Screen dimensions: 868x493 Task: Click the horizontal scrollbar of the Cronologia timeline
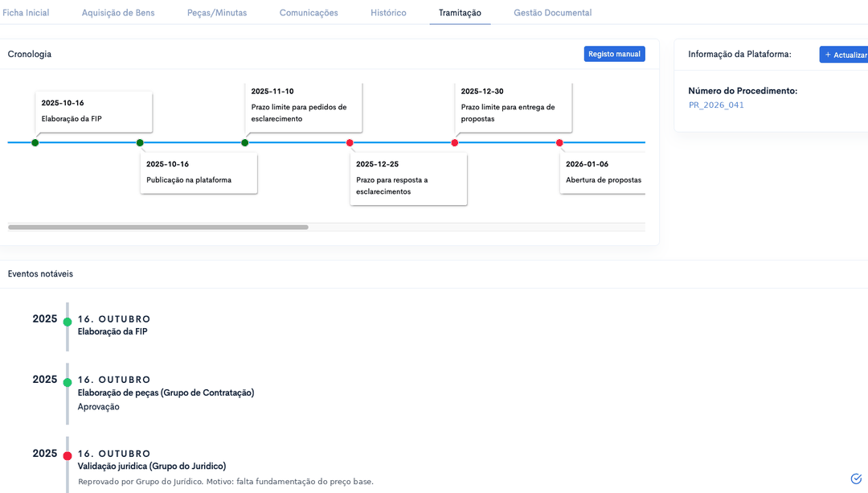tap(158, 227)
